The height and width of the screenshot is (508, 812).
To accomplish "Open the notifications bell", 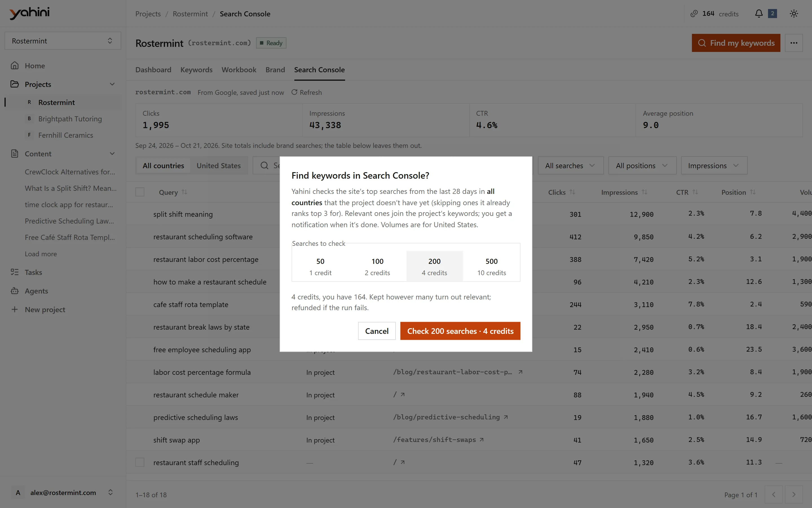I will click(759, 14).
